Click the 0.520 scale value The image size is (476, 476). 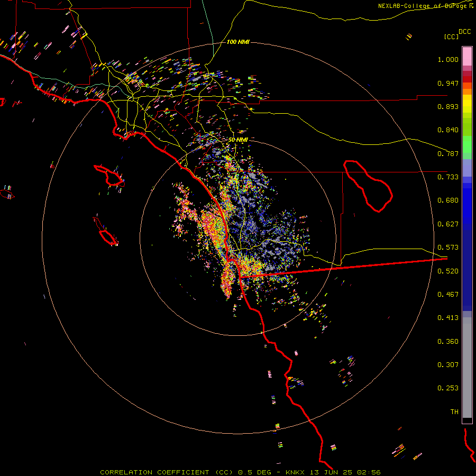[448, 271]
